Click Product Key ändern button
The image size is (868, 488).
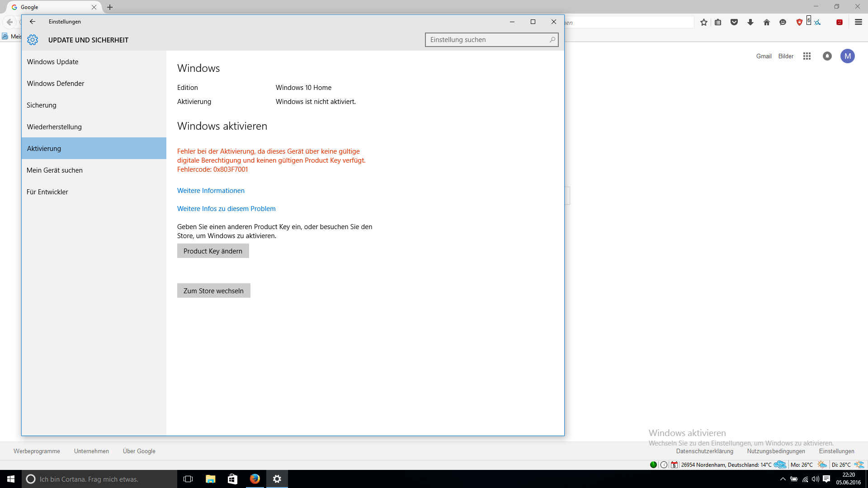213,251
